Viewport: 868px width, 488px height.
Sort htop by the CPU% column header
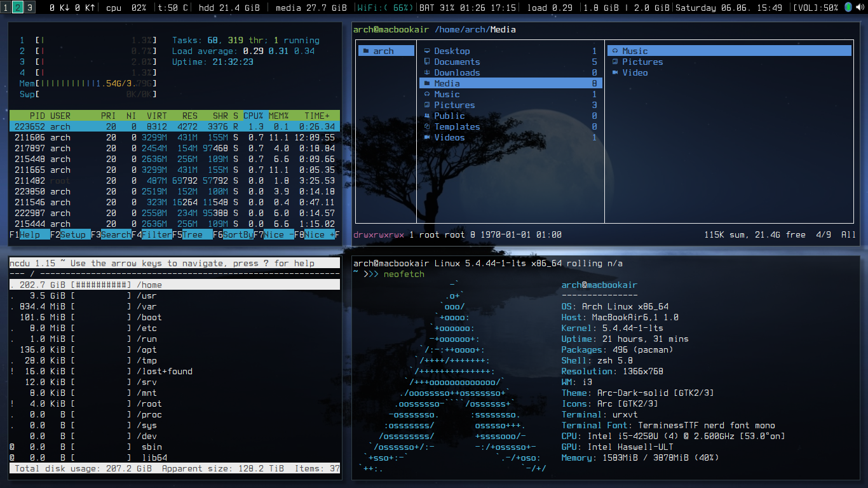click(x=254, y=116)
